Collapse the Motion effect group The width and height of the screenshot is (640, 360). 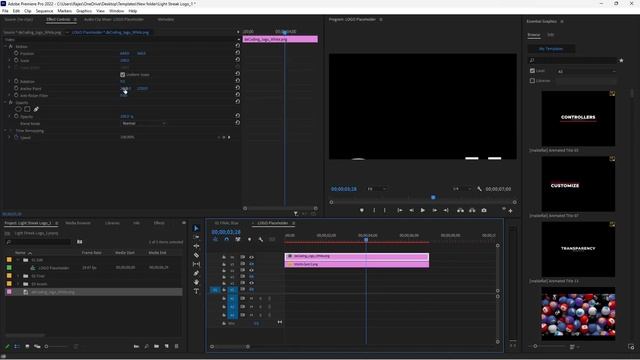pyautogui.click(x=6, y=47)
